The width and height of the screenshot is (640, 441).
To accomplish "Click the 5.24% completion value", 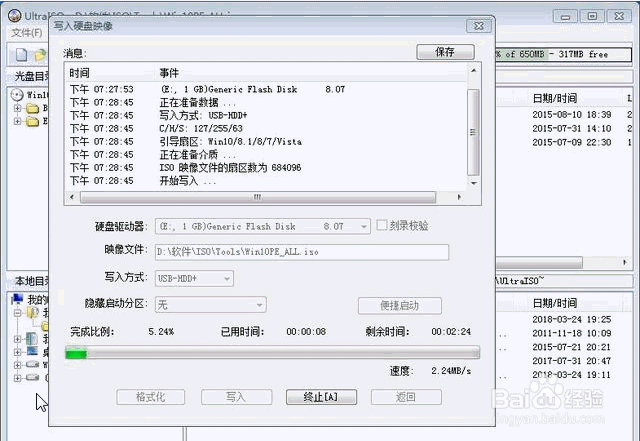I will pyautogui.click(x=161, y=332).
